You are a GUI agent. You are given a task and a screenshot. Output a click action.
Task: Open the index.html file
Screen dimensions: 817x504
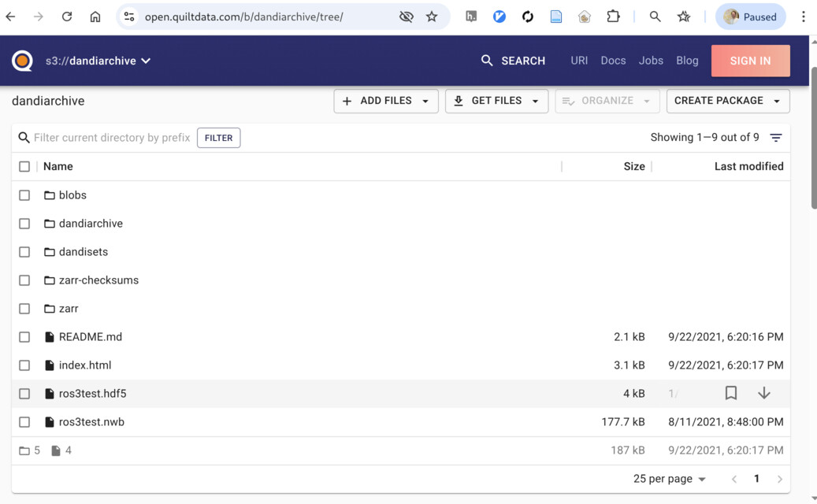coord(85,365)
